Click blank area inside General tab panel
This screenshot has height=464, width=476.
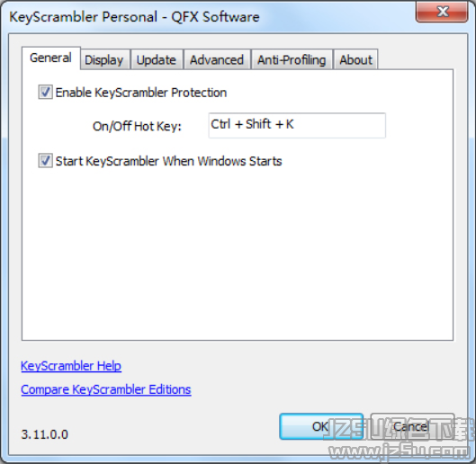click(x=237, y=252)
